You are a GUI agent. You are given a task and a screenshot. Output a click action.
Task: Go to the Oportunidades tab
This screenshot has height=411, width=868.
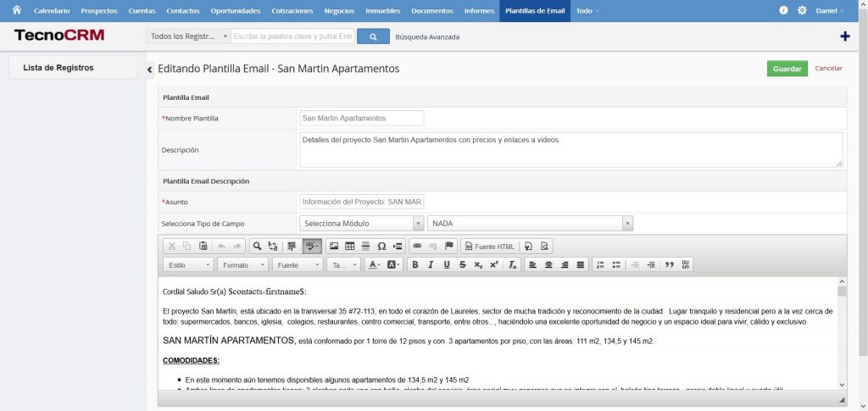(x=235, y=11)
